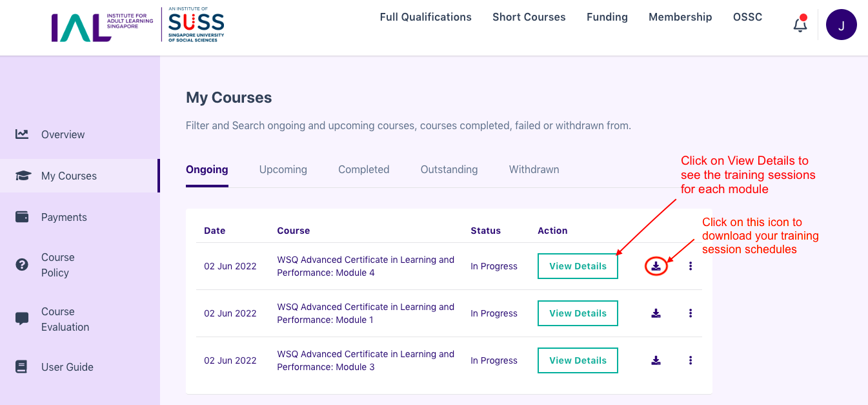Download schedule for Module 3 course
The width and height of the screenshot is (868, 405).
(656, 360)
